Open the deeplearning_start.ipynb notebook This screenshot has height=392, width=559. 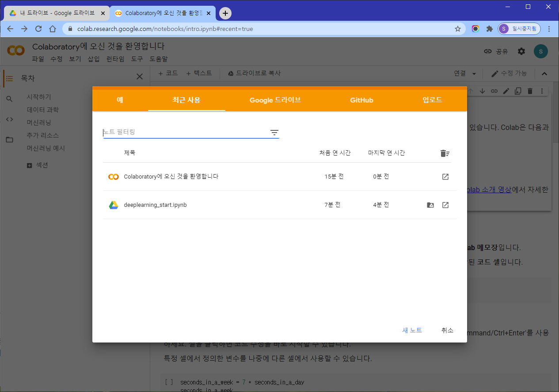click(155, 205)
